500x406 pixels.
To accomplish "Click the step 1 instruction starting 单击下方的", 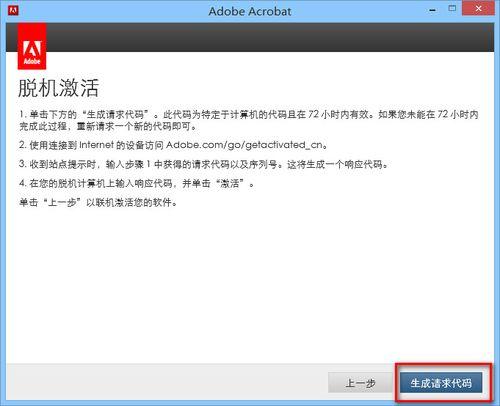I will (249, 120).
